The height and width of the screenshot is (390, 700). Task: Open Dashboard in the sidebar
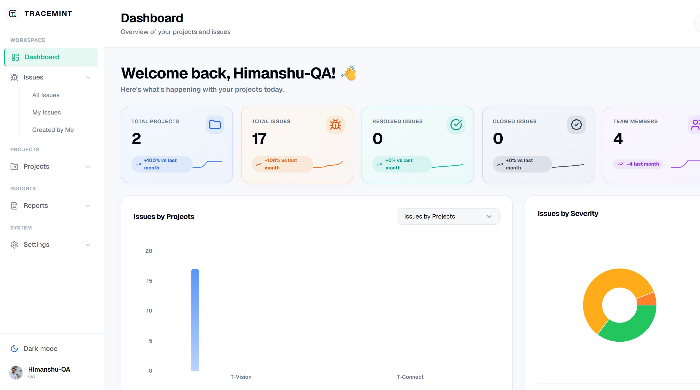51,57
